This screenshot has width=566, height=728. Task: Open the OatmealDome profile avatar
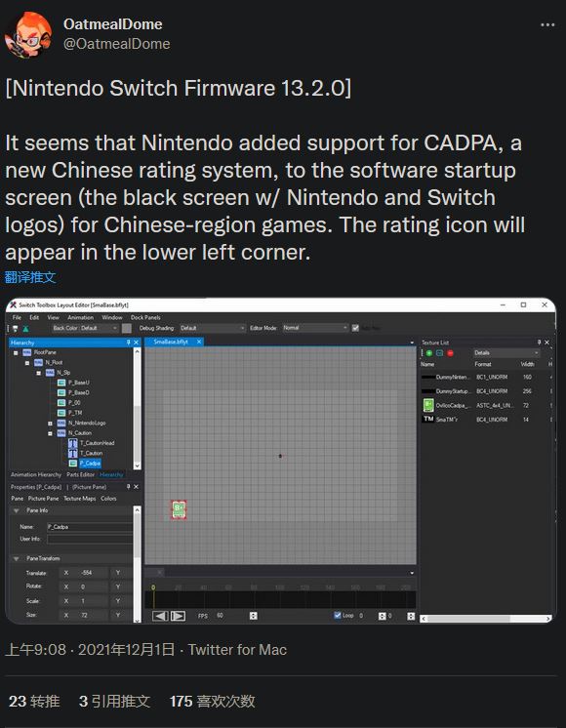[28, 34]
